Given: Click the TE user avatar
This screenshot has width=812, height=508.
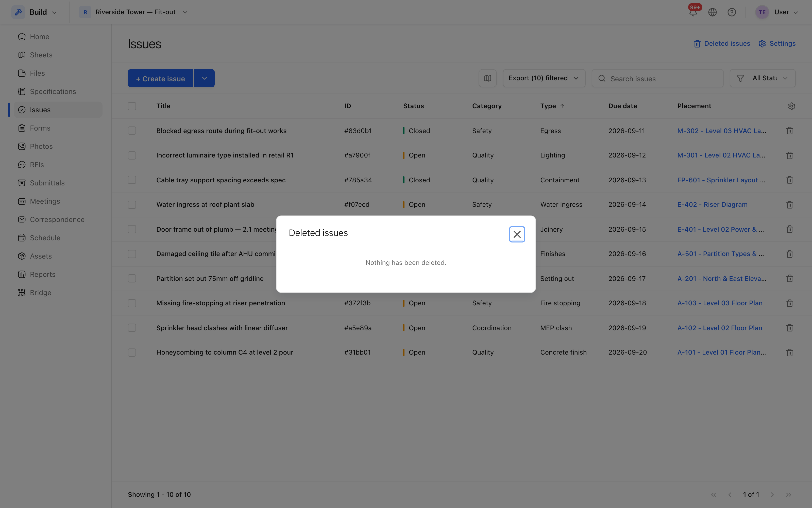Looking at the screenshot, I should 762,12.
